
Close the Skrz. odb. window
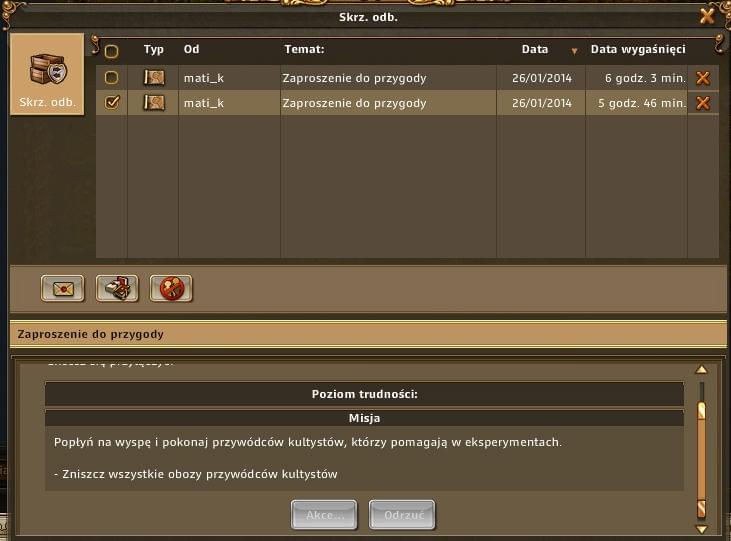(x=707, y=16)
